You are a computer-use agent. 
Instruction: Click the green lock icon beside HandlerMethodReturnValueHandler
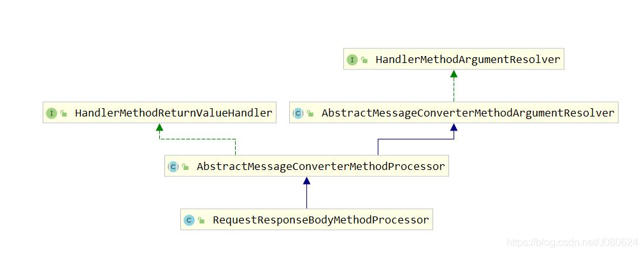click(64, 114)
